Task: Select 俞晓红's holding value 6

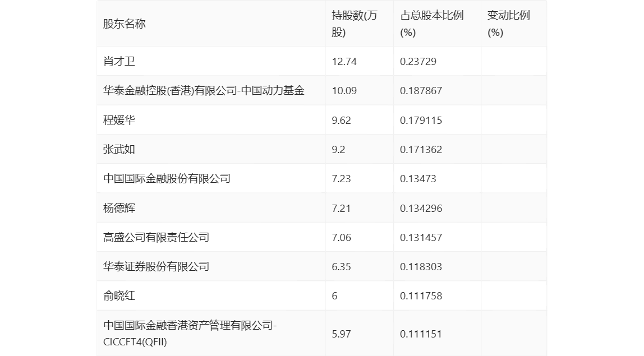Action: coord(335,295)
